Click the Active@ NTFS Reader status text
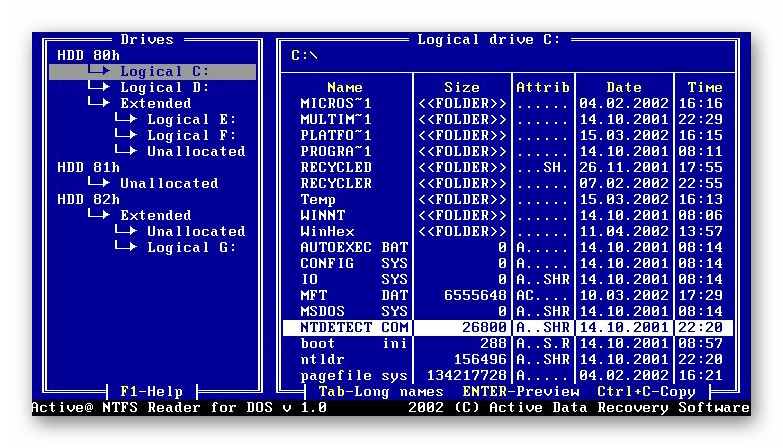 pyautogui.click(x=179, y=407)
